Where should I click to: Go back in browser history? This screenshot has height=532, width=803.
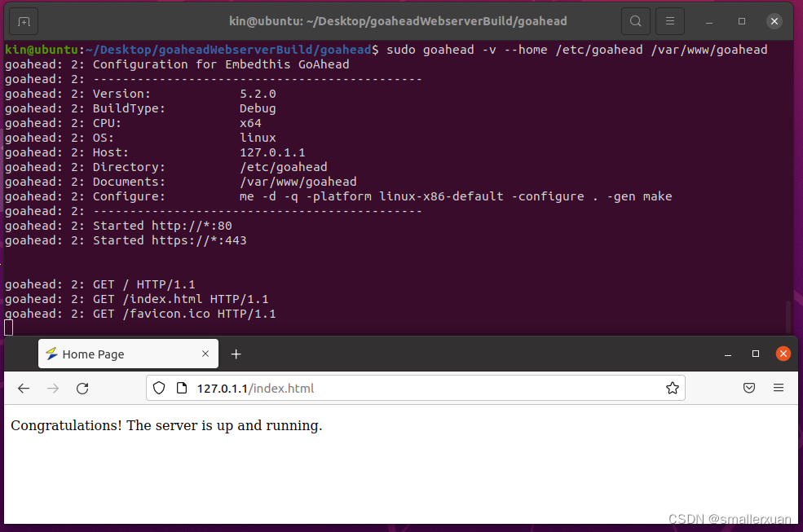tap(24, 389)
